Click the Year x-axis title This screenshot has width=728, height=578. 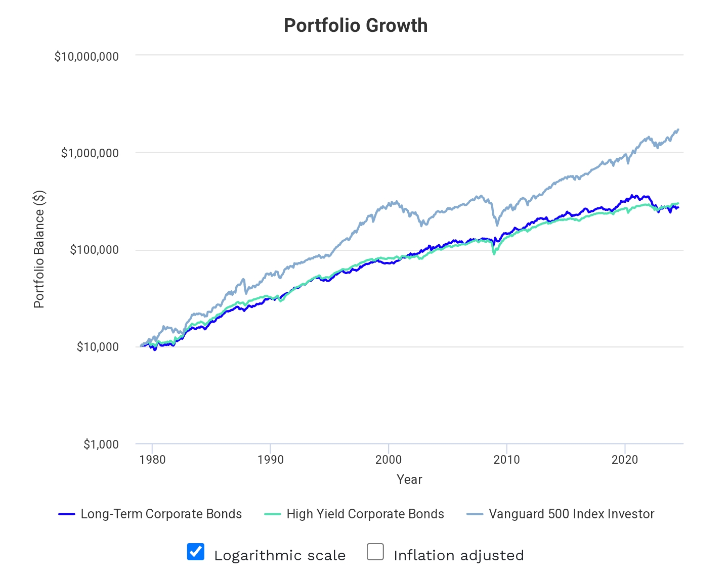point(409,479)
